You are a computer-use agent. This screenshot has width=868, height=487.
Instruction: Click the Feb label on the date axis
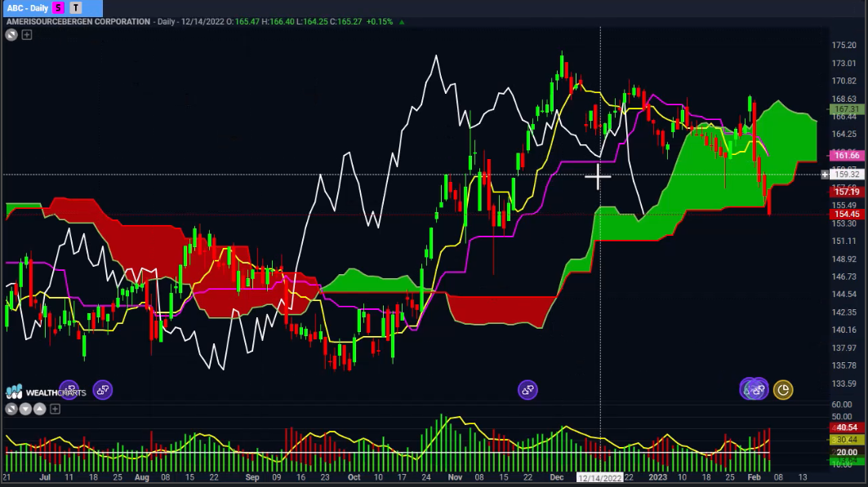pyautogui.click(x=754, y=477)
